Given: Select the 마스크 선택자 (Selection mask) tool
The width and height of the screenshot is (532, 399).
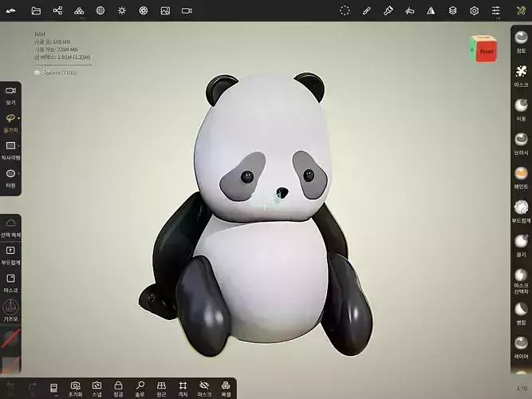Looking at the screenshot, I should click(x=521, y=282).
